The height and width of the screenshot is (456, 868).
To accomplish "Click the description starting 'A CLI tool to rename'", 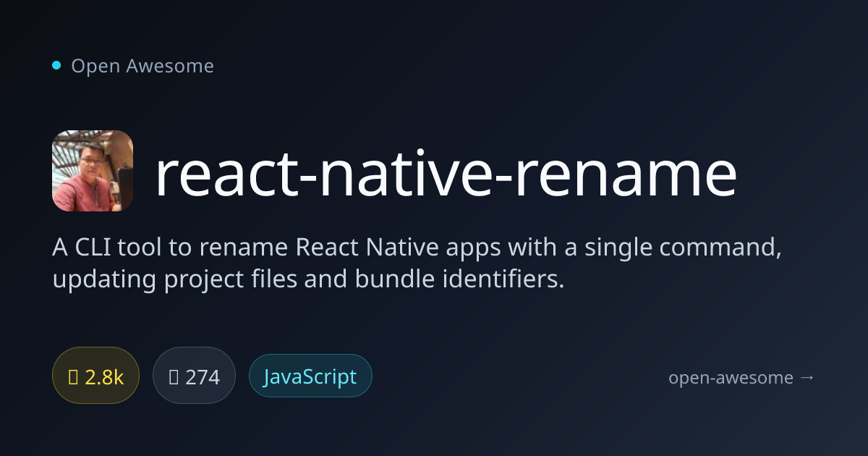I will (x=417, y=263).
